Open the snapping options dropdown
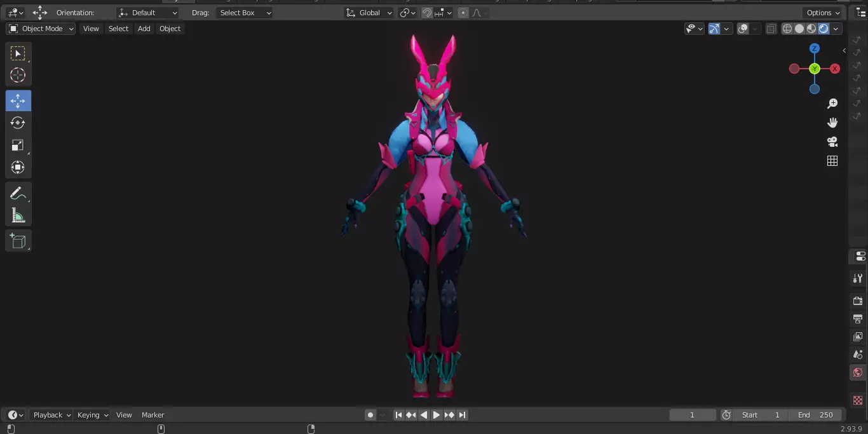 (445, 13)
